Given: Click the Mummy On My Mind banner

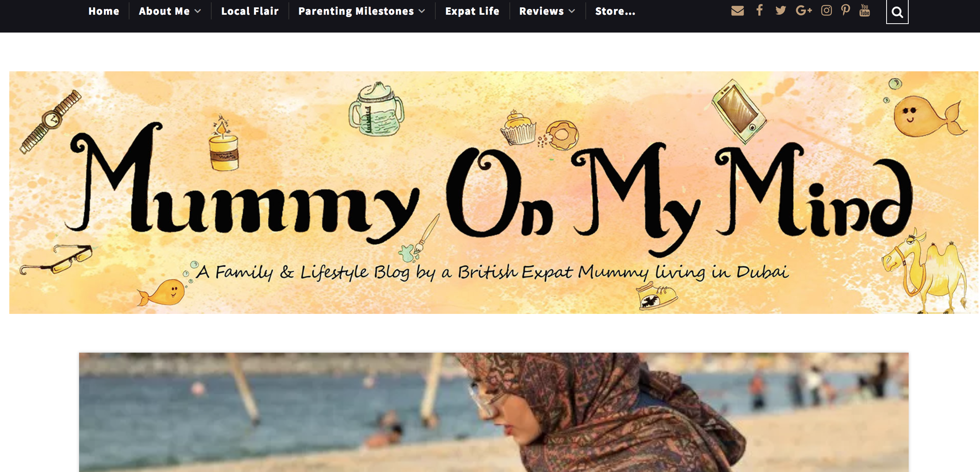Looking at the screenshot, I should click(494, 192).
